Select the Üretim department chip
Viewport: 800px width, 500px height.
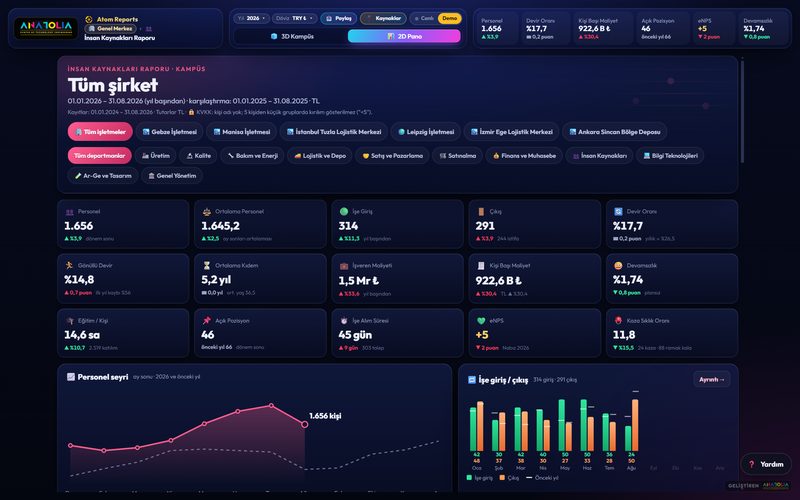(x=156, y=156)
